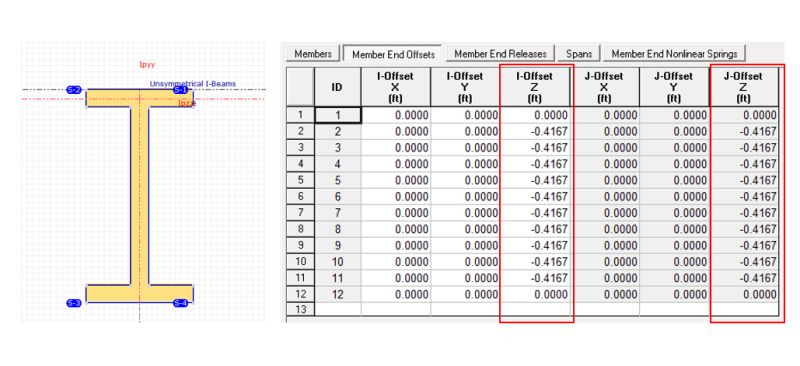Click the ID cell in row 1

point(338,115)
